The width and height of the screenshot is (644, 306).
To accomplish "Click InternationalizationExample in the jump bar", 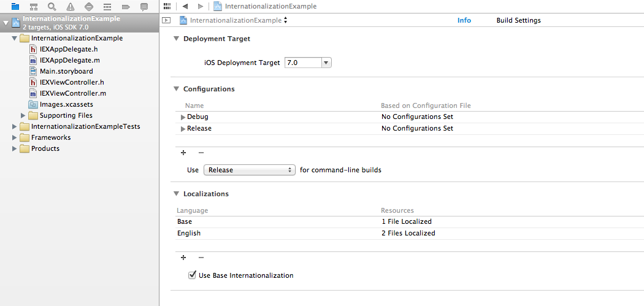I will pyautogui.click(x=270, y=6).
